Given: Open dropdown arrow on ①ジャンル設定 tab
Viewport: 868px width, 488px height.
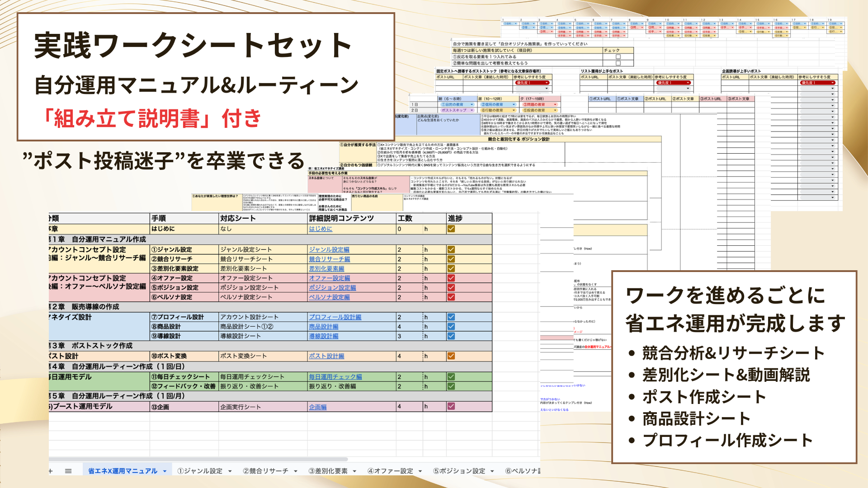Looking at the screenshot, I should [230, 471].
